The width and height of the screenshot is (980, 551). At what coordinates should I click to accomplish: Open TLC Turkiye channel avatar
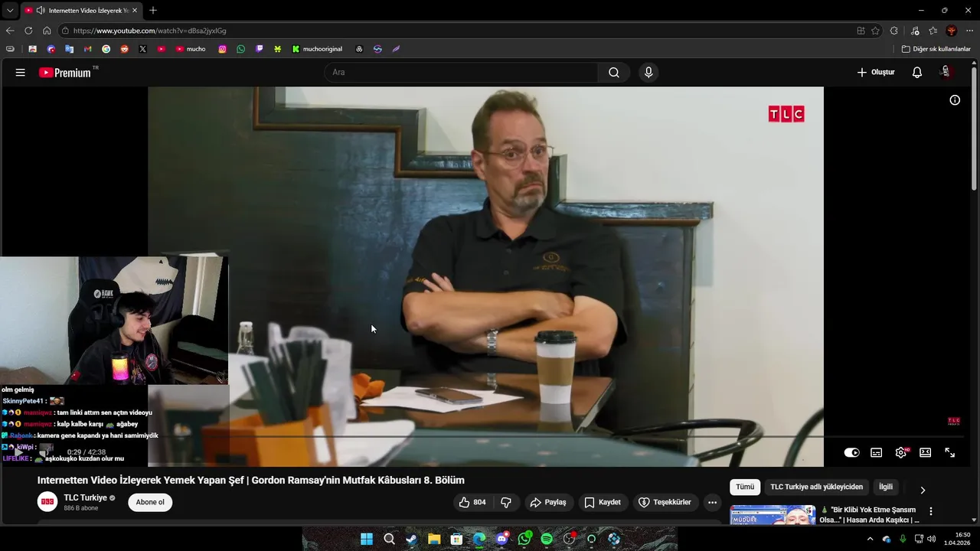point(47,503)
